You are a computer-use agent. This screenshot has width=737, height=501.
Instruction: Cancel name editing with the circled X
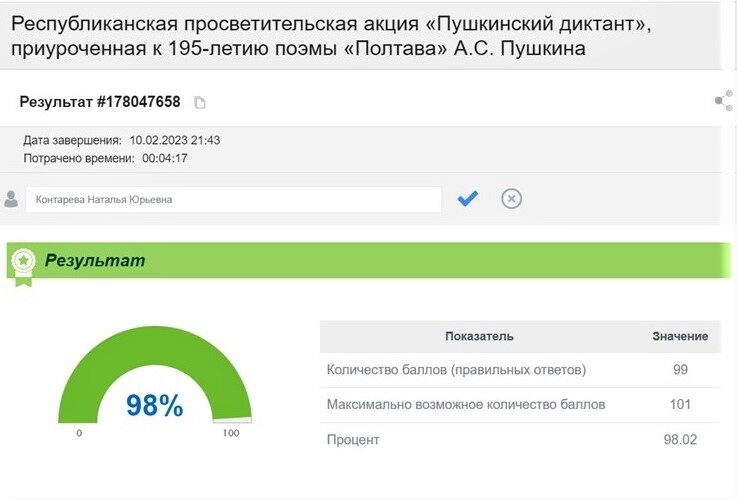pyautogui.click(x=511, y=198)
